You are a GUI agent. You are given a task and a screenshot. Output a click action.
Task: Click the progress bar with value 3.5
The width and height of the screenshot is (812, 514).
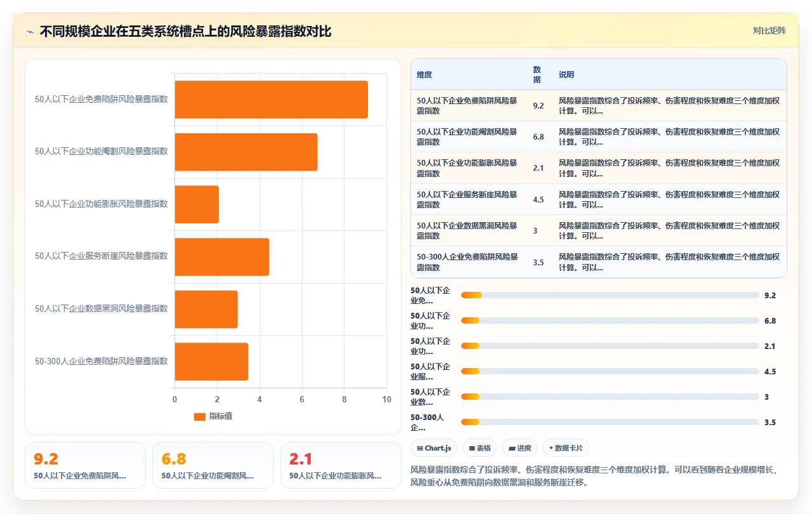click(610, 422)
